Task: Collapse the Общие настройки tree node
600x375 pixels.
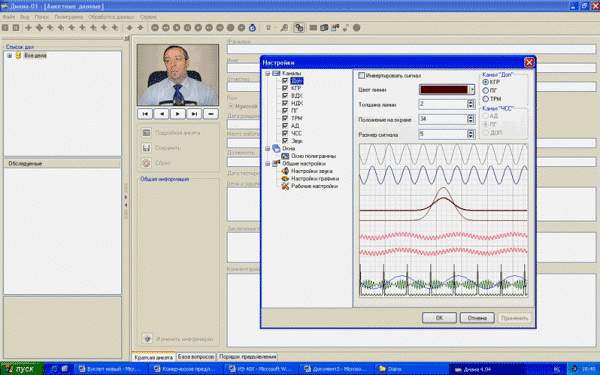Action: (267, 163)
